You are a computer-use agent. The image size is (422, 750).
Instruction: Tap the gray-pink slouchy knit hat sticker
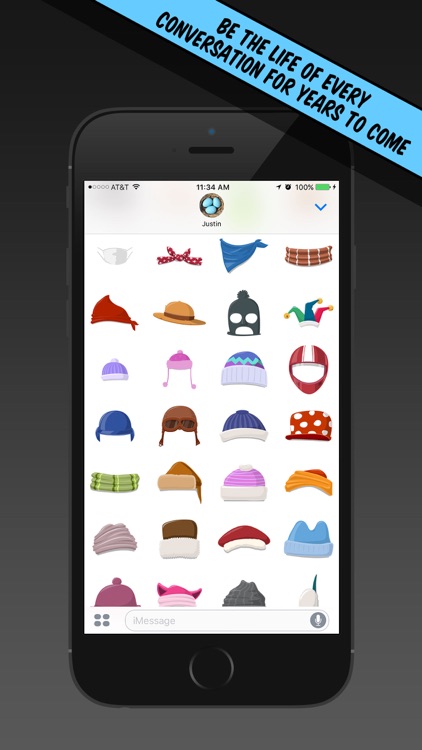tap(115, 539)
